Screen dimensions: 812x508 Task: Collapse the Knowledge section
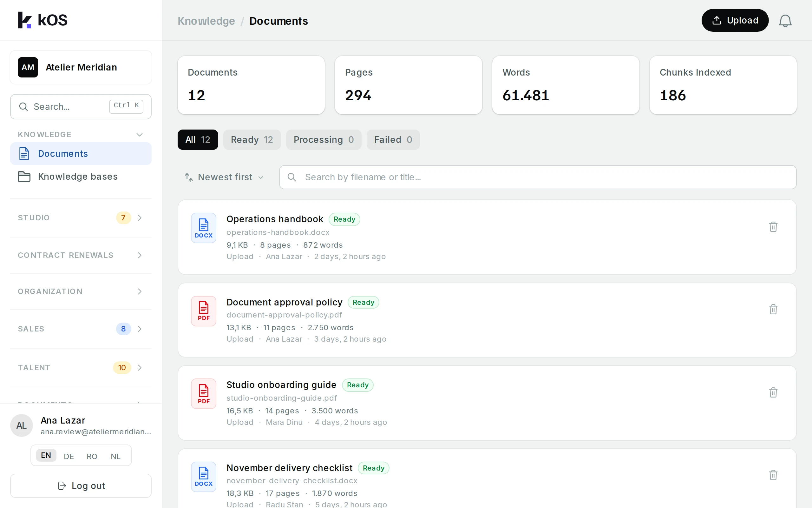(140, 135)
